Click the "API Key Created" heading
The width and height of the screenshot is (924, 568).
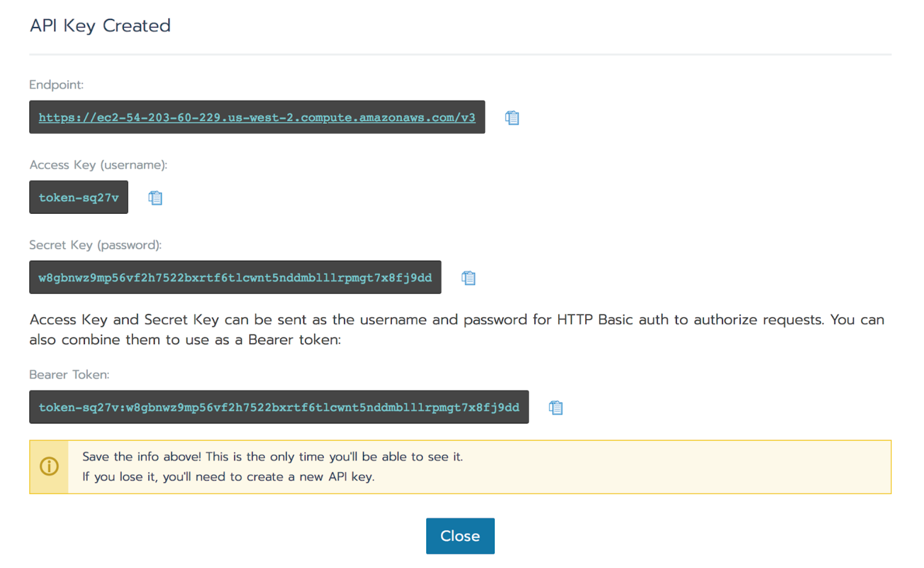[100, 26]
